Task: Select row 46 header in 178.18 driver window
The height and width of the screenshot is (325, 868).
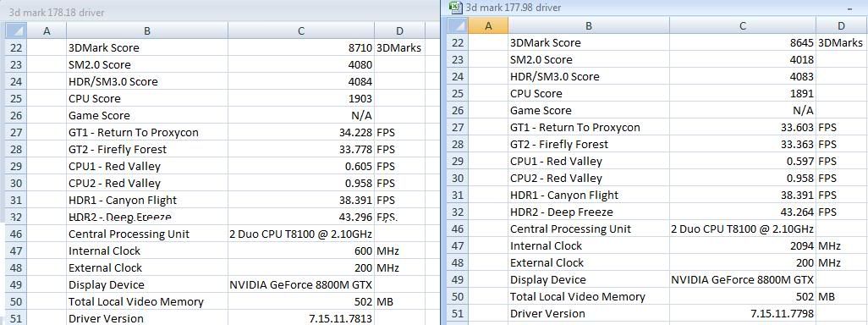Action: [x=15, y=234]
